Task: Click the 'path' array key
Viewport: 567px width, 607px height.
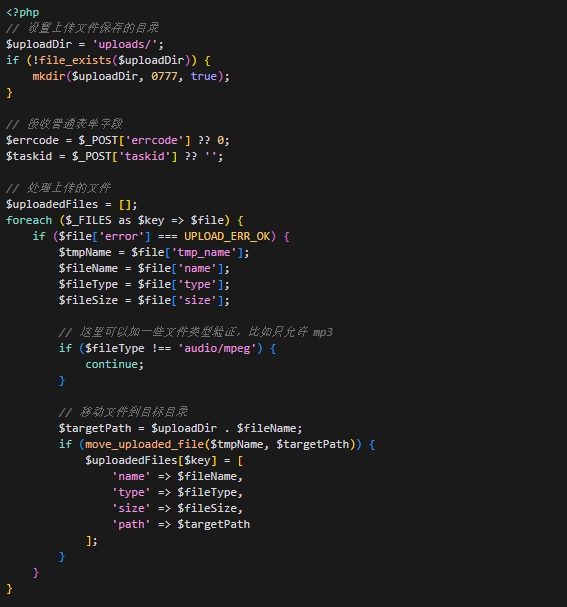Action: click(x=131, y=524)
